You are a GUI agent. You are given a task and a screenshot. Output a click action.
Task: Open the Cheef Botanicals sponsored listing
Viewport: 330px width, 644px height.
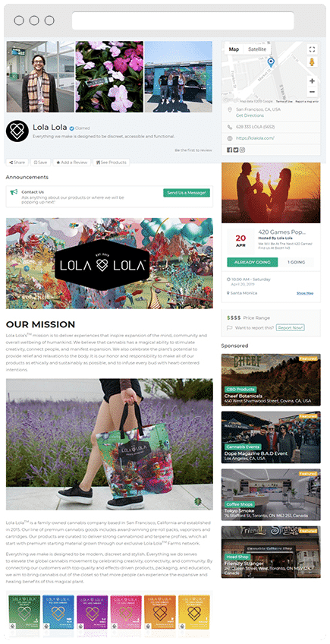pyautogui.click(x=271, y=380)
